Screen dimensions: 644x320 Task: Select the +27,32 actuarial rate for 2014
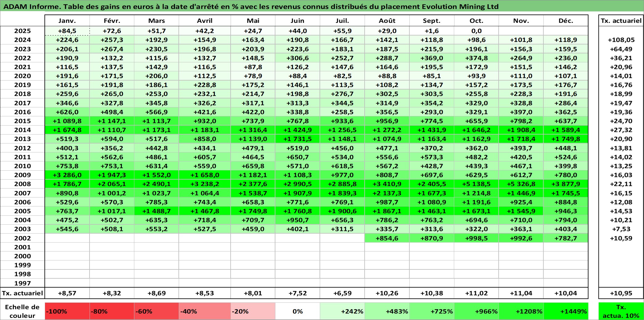pos(621,130)
